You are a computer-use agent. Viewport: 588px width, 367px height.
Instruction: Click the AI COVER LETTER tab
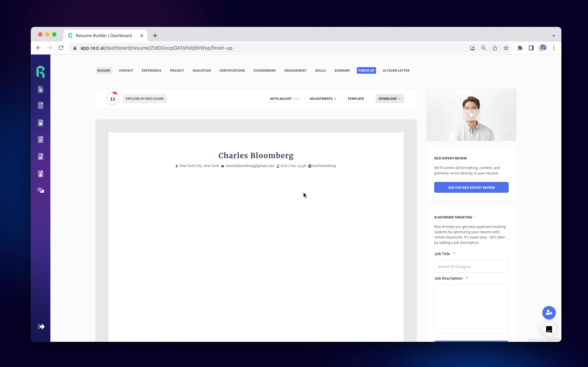click(x=396, y=70)
